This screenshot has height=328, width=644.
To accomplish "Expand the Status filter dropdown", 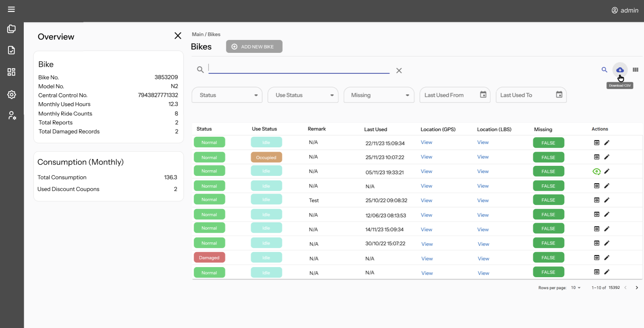I will coord(227,95).
